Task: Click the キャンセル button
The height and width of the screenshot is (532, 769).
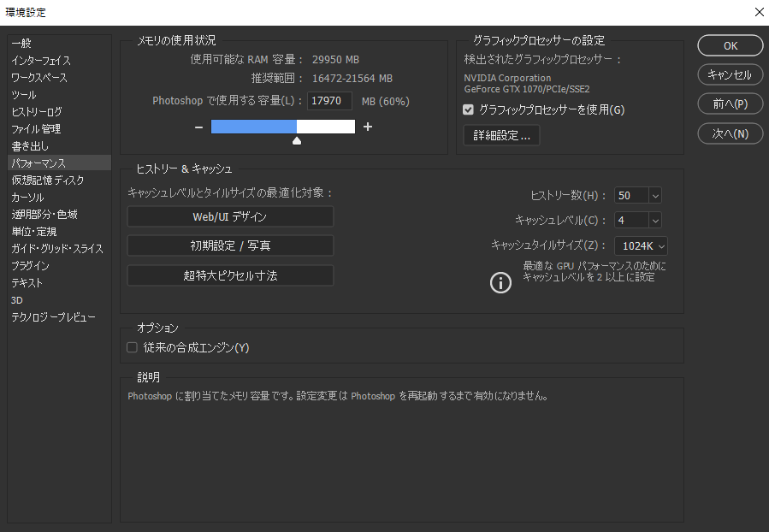Action: click(x=731, y=74)
